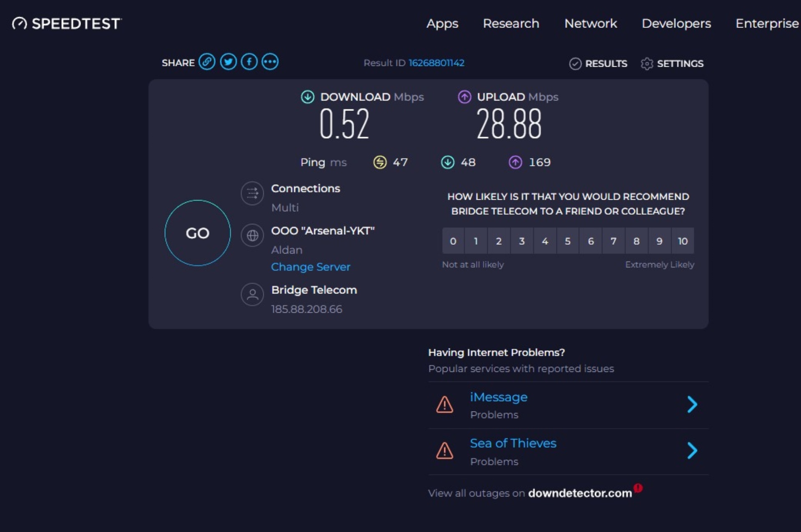Open the Research menu tab

point(510,24)
